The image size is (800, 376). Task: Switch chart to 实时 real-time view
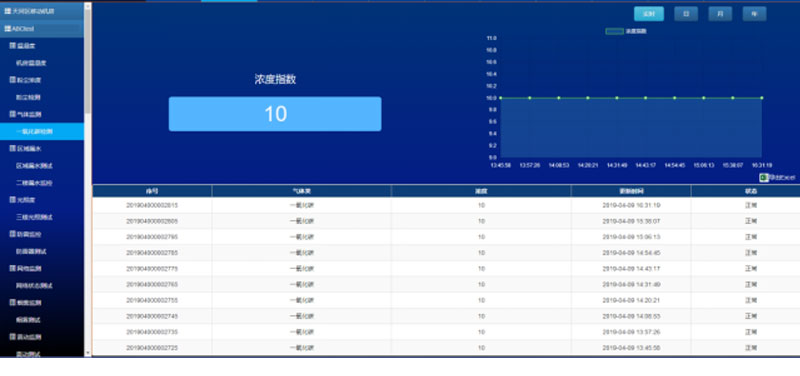649,14
